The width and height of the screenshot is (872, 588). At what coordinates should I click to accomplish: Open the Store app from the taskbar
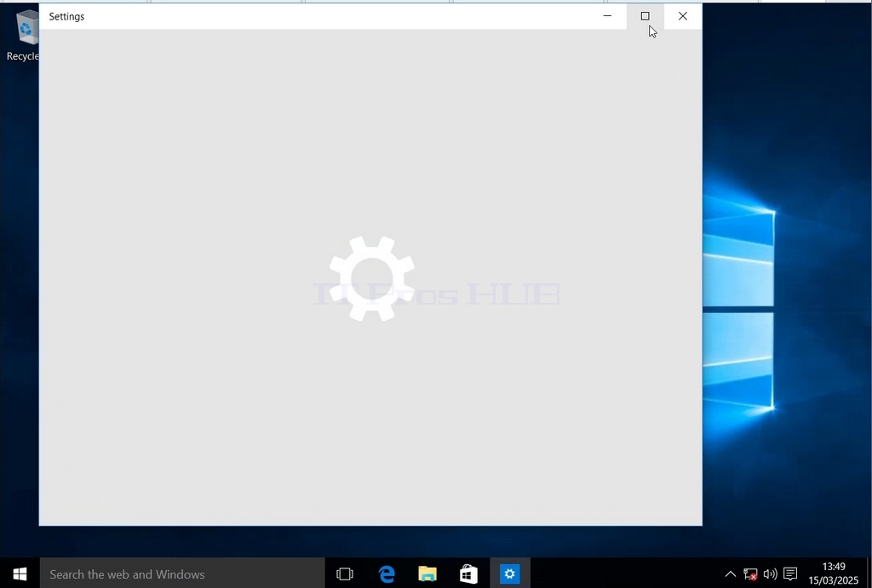coord(468,574)
